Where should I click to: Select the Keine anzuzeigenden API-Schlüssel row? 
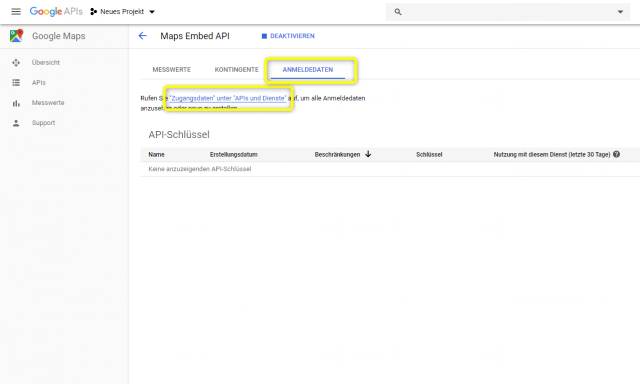[x=390, y=169]
